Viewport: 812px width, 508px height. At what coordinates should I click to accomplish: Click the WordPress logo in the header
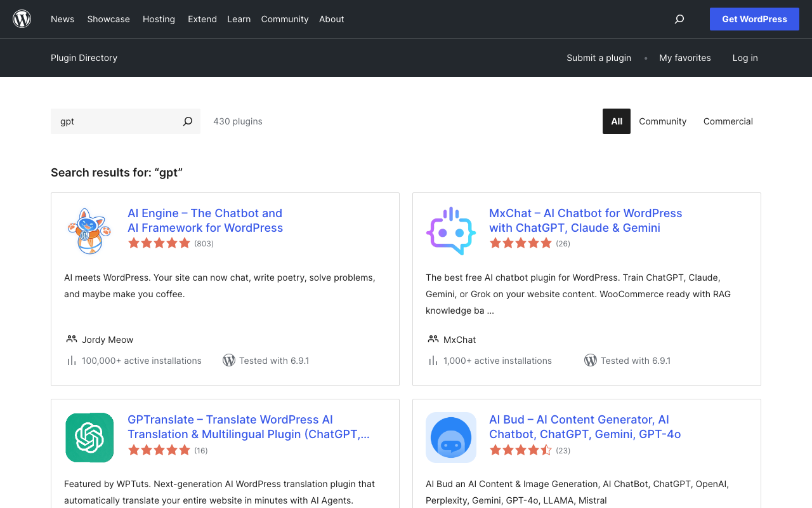(22, 19)
